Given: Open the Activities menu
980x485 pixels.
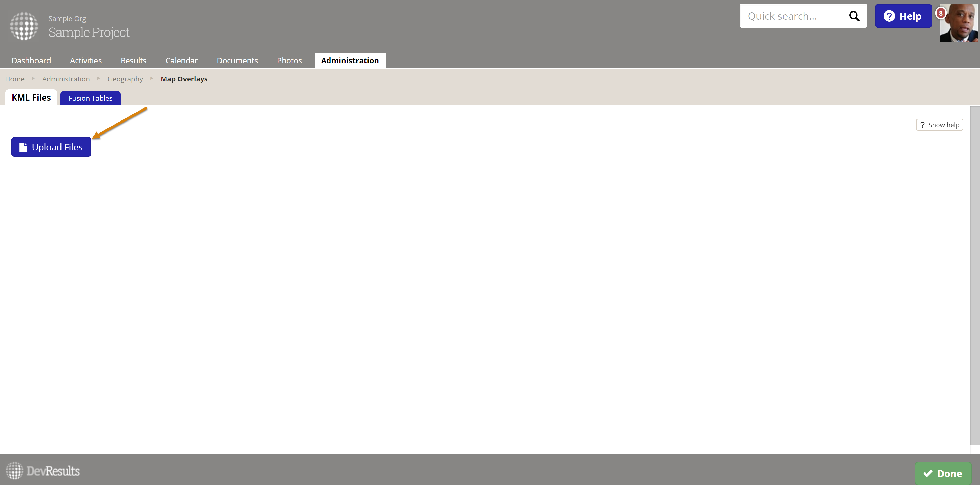Looking at the screenshot, I should [85, 60].
